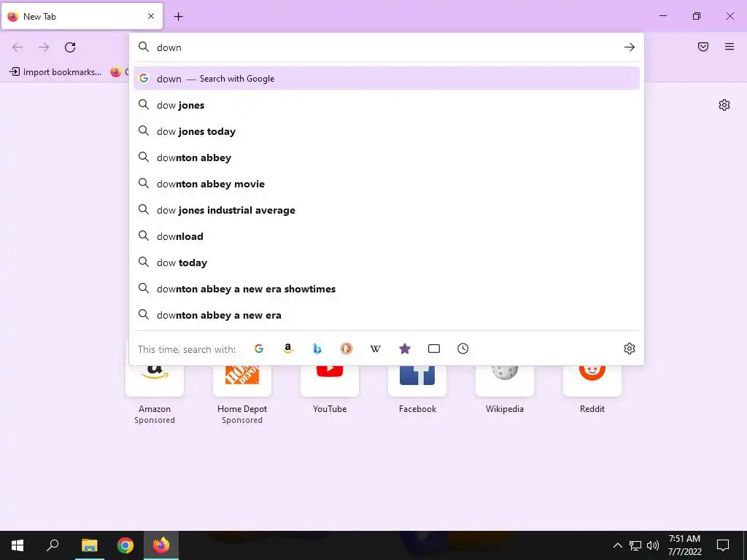Choose 'down — Search with Google' result
747x560 pixels.
[x=387, y=79]
